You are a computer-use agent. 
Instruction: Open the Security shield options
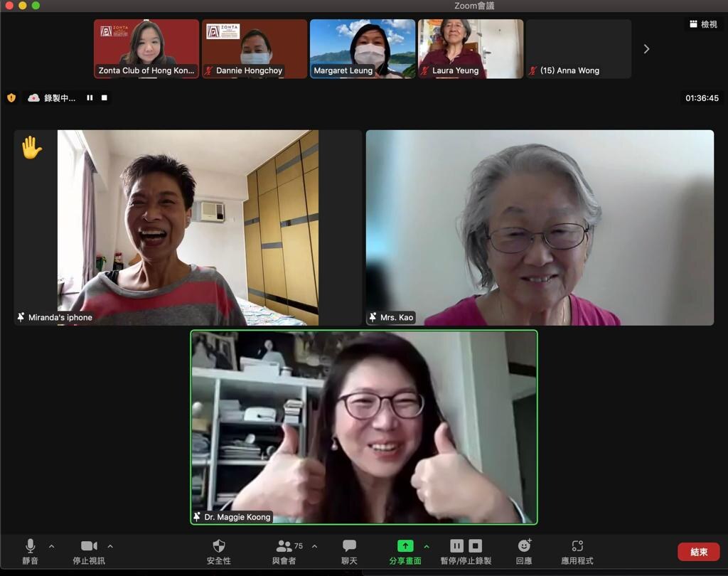tap(219, 546)
